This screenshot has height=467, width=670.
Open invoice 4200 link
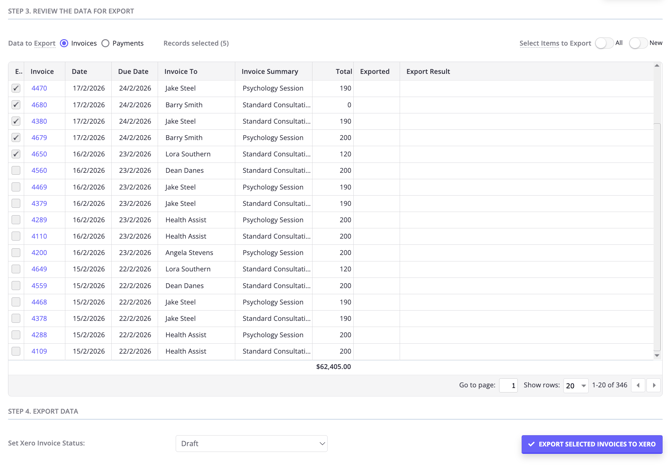39,253
